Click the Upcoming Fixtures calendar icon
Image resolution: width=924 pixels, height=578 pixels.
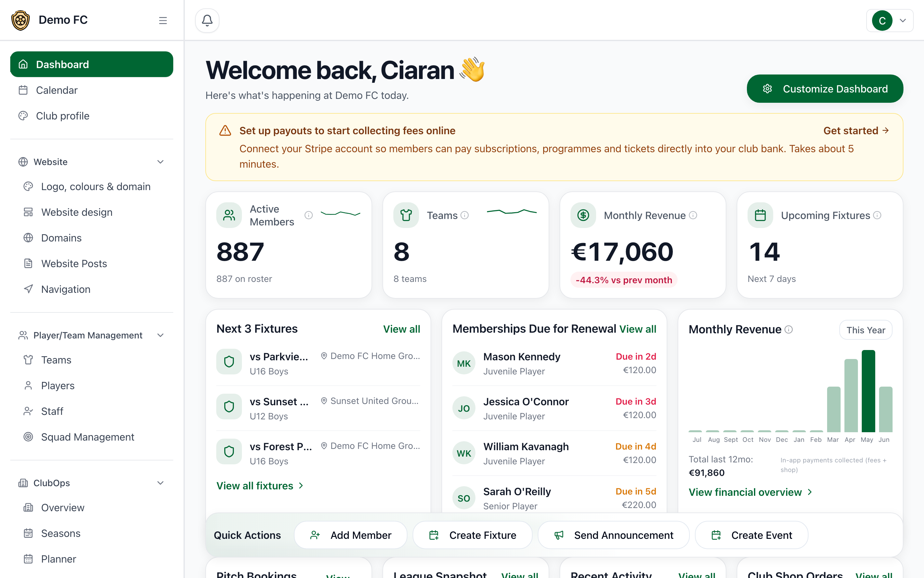[760, 215]
